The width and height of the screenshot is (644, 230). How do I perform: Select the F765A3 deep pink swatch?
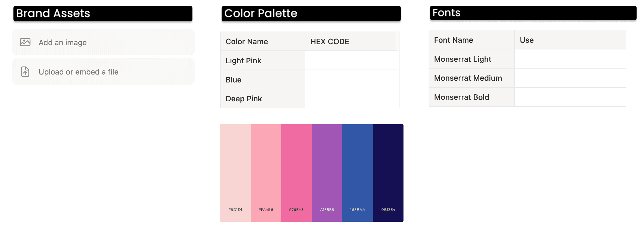pyautogui.click(x=296, y=172)
